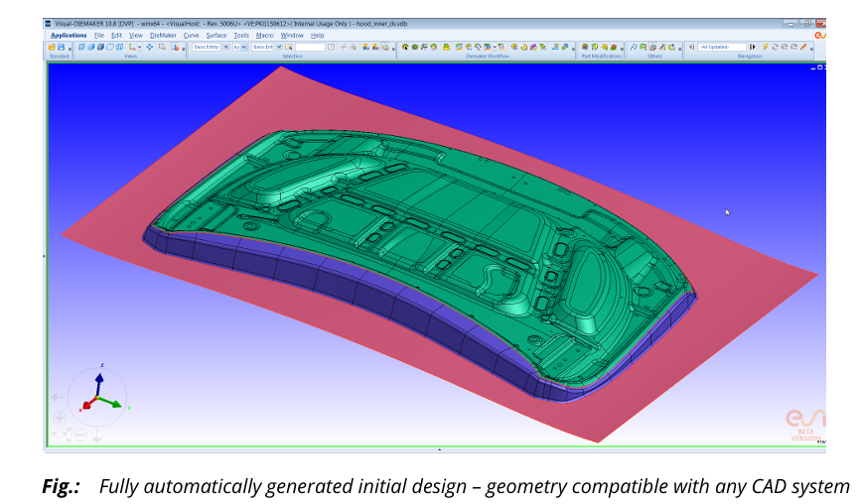Screen dimensions: 860x504
Task: Click the Open file folder icon
Action: point(52,47)
